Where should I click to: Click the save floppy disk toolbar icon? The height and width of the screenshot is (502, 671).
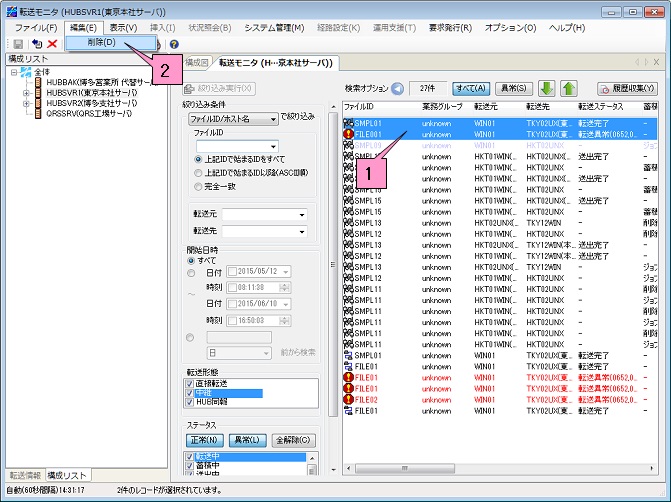pyautogui.click(x=17, y=45)
